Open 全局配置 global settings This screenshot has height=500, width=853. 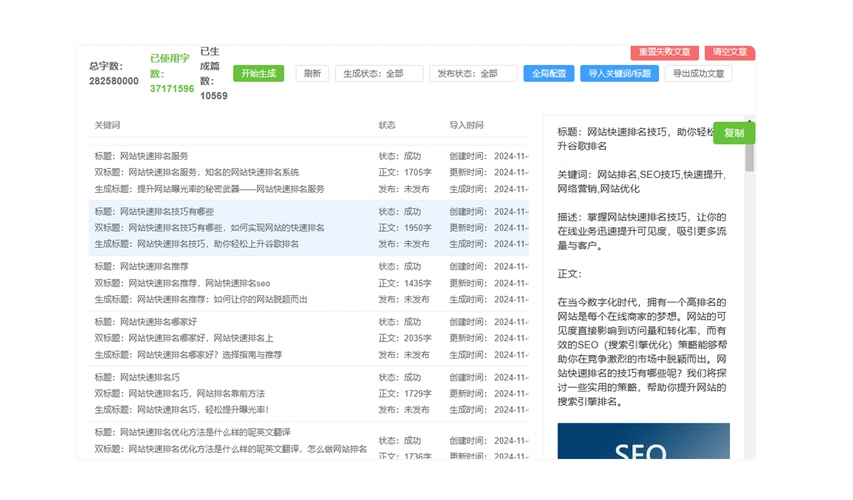(x=549, y=73)
